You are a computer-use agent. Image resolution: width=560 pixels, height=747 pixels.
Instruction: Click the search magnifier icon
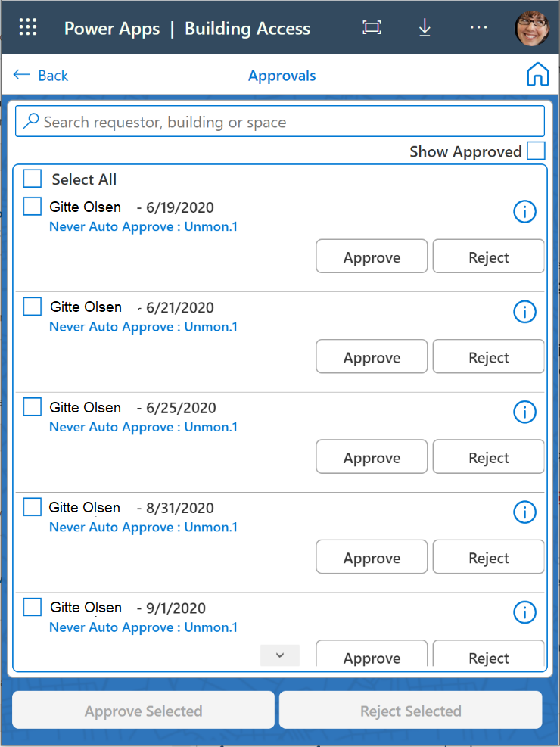pyautogui.click(x=30, y=121)
